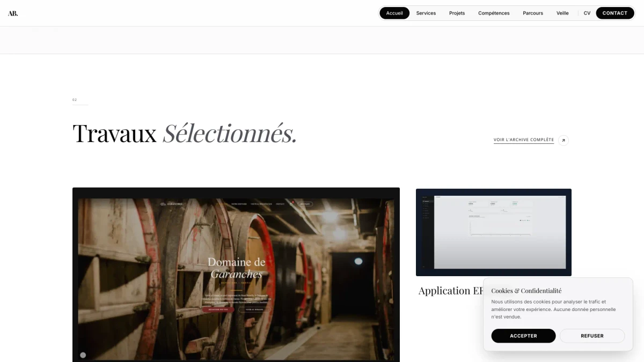Select the Accueil nav item
The height and width of the screenshot is (362, 644).
(x=394, y=13)
